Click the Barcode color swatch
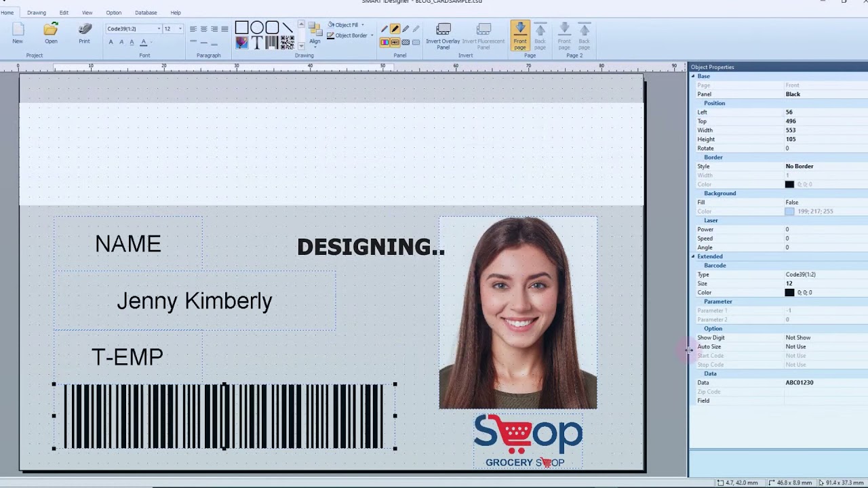The image size is (868, 488). 789,293
